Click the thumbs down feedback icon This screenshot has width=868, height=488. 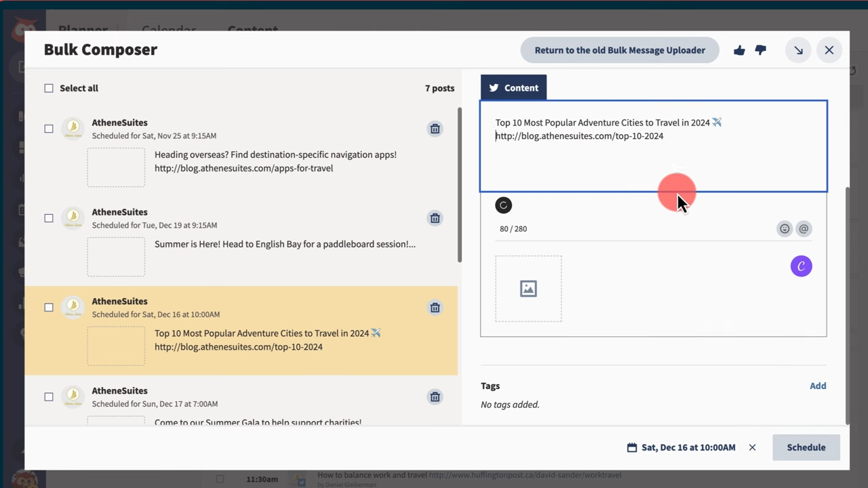click(760, 50)
